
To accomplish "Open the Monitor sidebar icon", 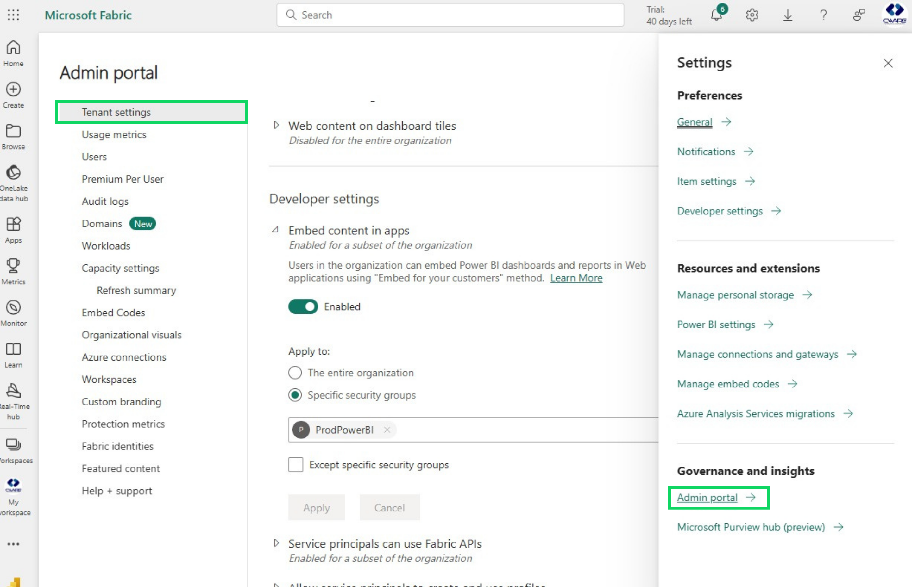I will click(13, 312).
